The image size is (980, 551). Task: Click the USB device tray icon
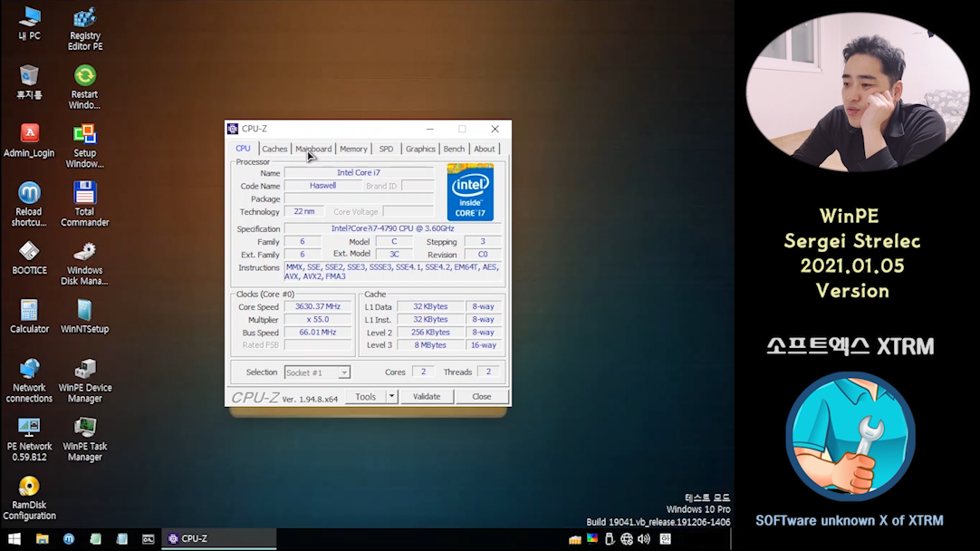coord(610,538)
